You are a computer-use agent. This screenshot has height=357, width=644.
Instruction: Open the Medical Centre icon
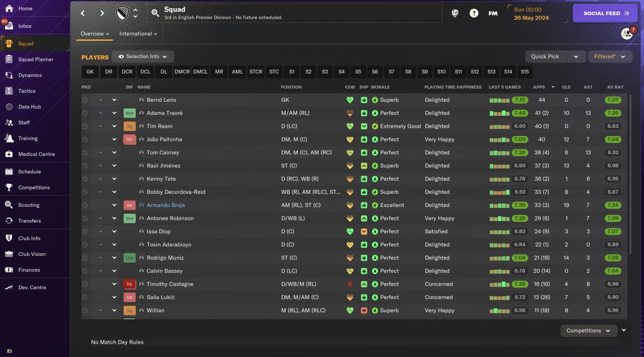pyautogui.click(x=9, y=154)
